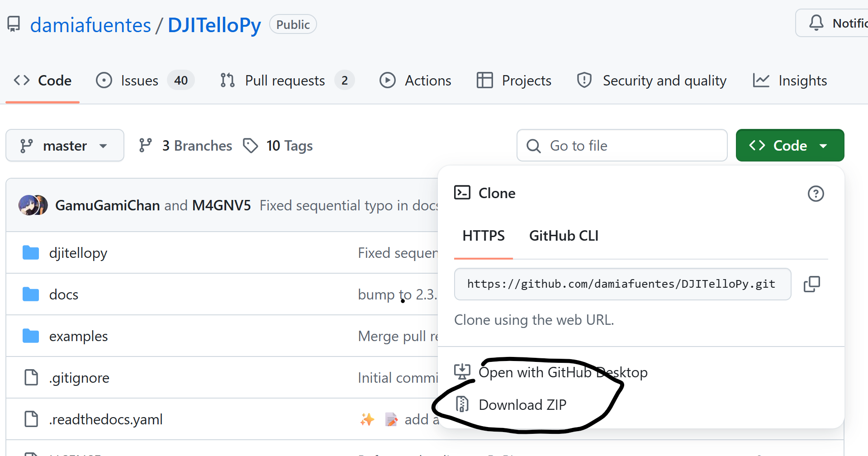Click Download ZIP

click(511, 404)
